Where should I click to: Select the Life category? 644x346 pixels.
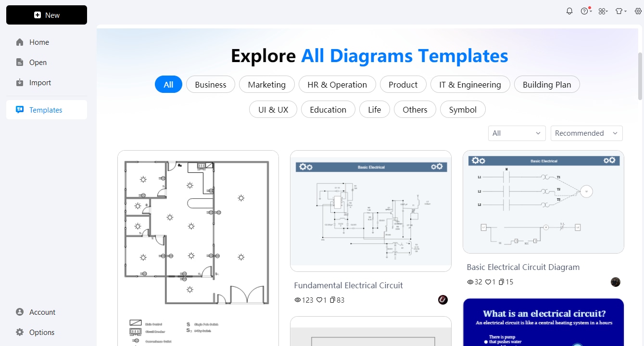click(375, 110)
